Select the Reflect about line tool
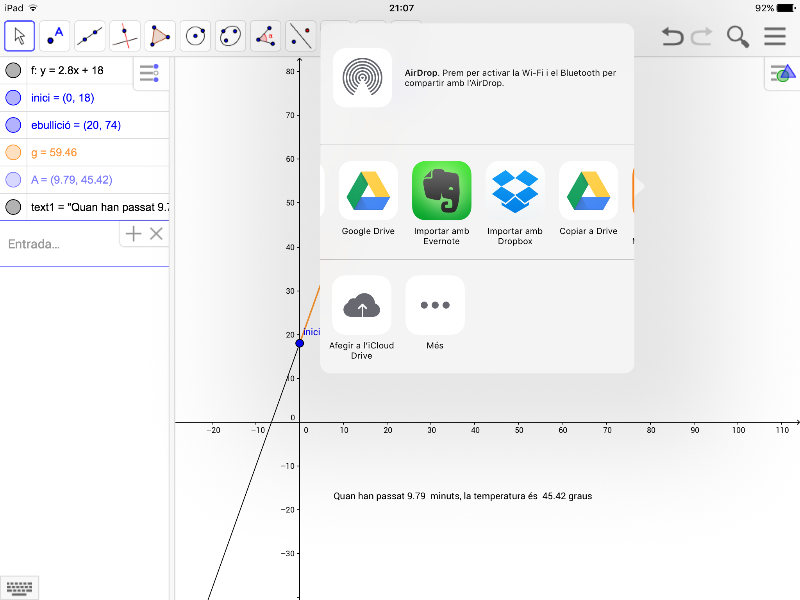 (301, 36)
